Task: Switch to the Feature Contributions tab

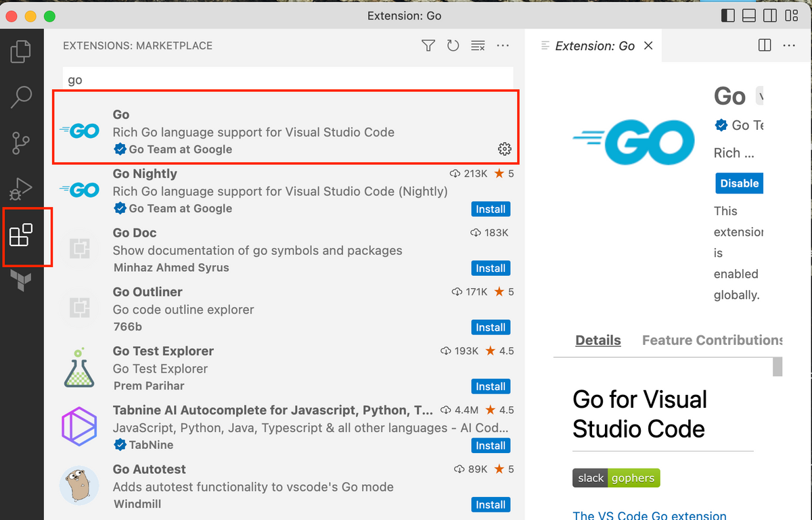Action: pyautogui.click(x=712, y=340)
